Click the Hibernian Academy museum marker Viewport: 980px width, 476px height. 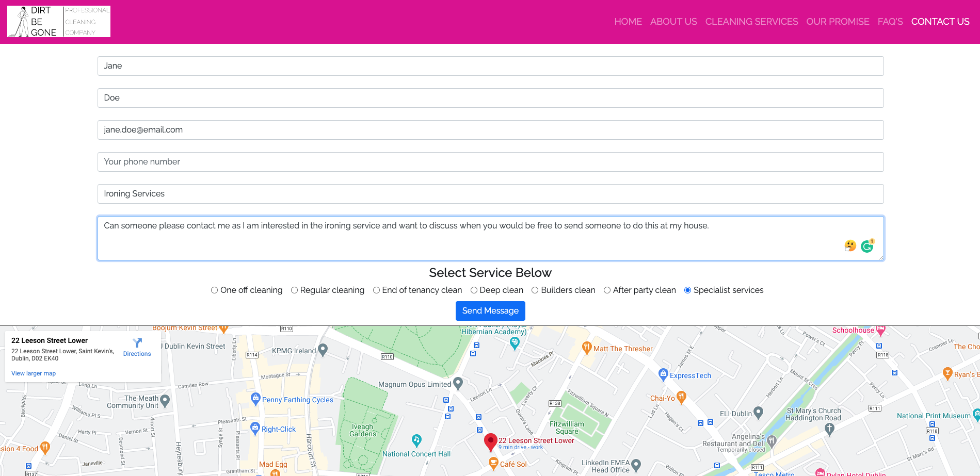click(515, 343)
